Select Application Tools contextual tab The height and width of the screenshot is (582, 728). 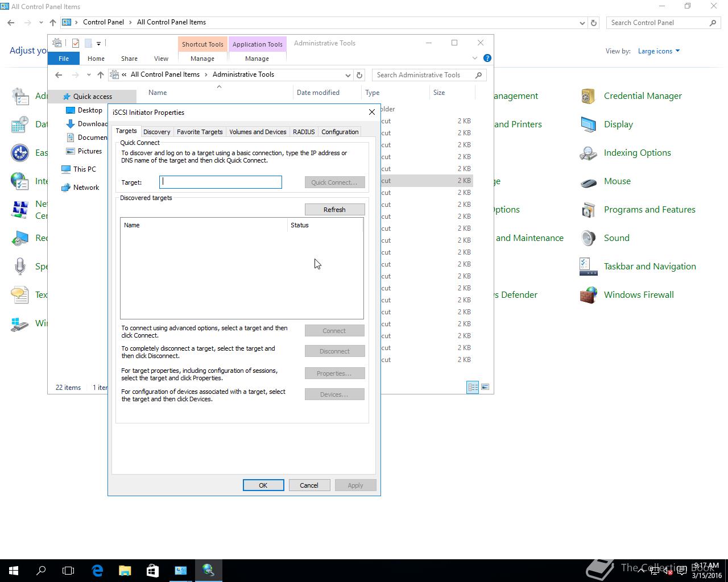coord(257,44)
